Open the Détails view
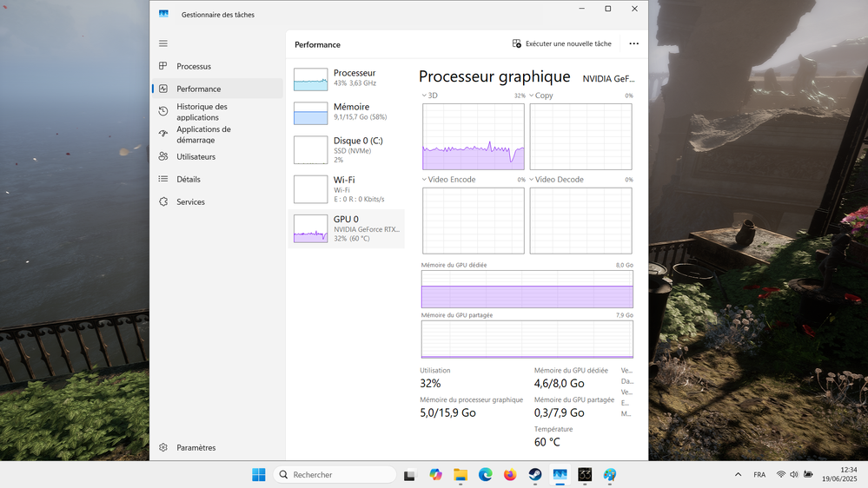The height and width of the screenshot is (488, 868). point(188,180)
